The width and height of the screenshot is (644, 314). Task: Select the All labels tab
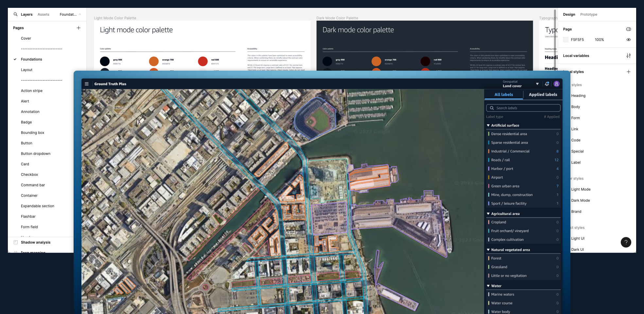click(x=504, y=95)
